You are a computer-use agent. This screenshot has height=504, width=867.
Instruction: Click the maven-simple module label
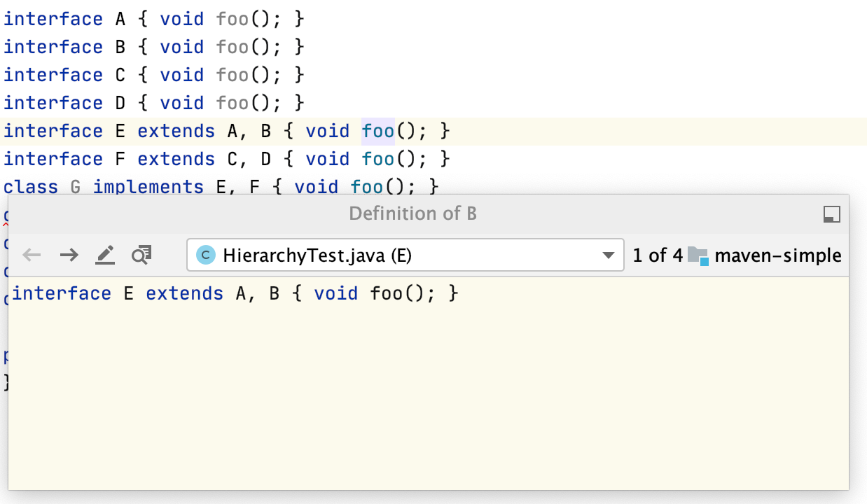click(x=778, y=255)
